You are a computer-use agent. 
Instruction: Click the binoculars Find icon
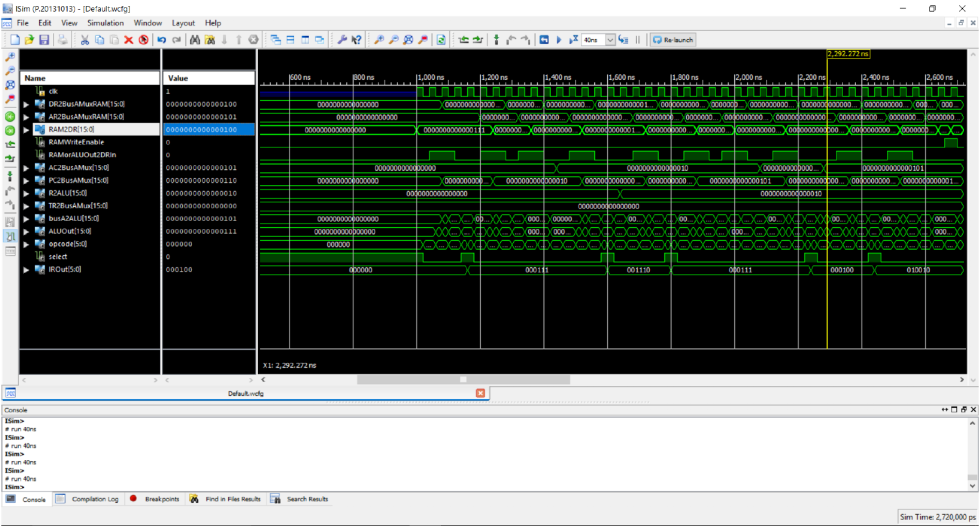pyautogui.click(x=195, y=40)
